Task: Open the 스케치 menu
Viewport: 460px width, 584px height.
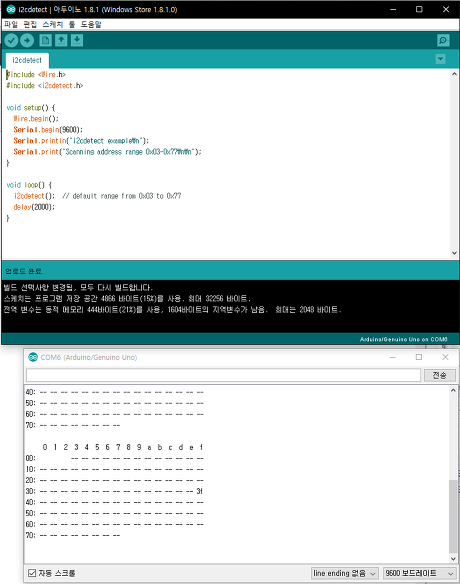Action: pos(53,25)
